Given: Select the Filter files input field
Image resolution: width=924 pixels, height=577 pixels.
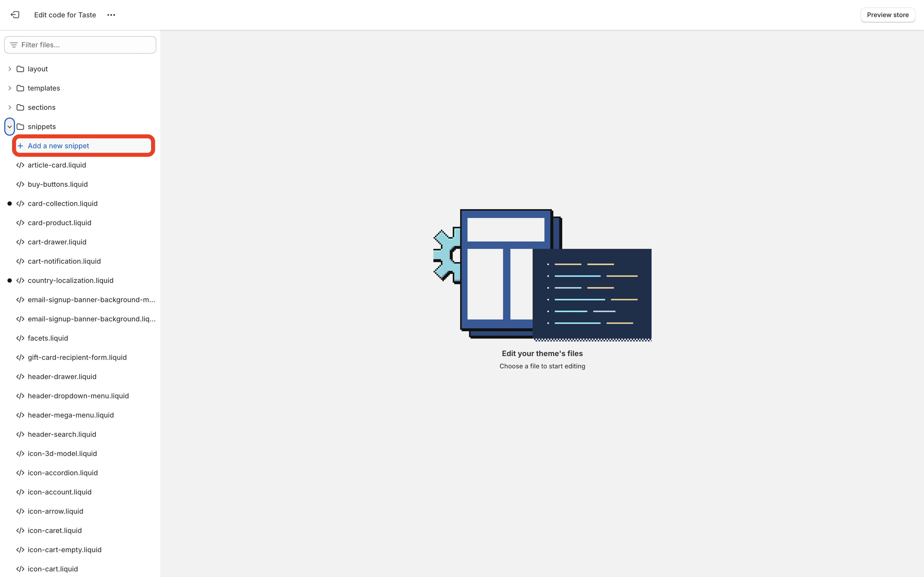Looking at the screenshot, I should [x=80, y=45].
